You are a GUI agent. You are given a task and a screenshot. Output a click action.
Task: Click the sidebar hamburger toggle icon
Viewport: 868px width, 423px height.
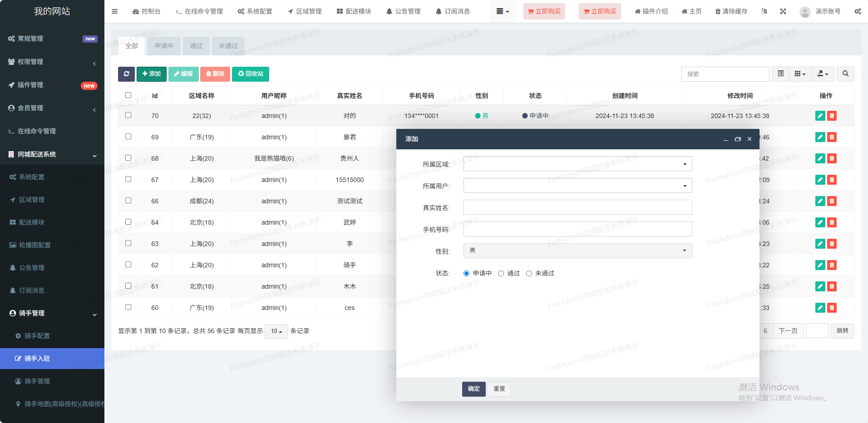(114, 11)
